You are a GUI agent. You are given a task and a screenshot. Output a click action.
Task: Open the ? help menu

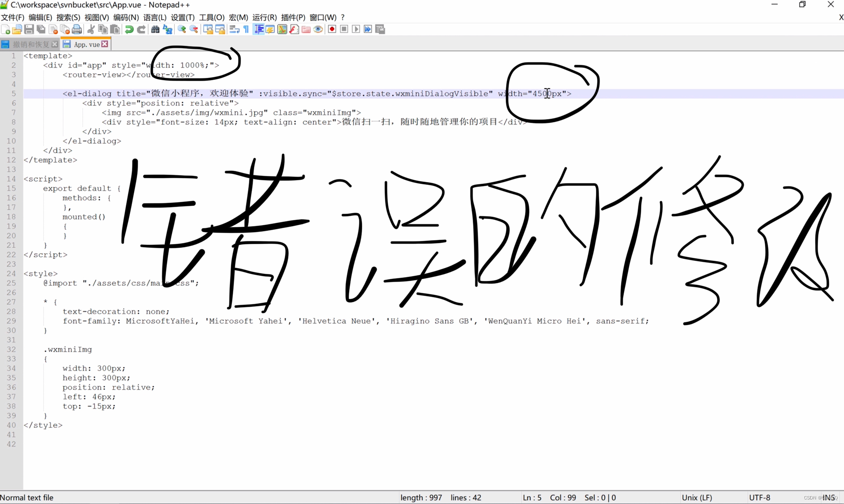pyautogui.click(x=343, y=17)
